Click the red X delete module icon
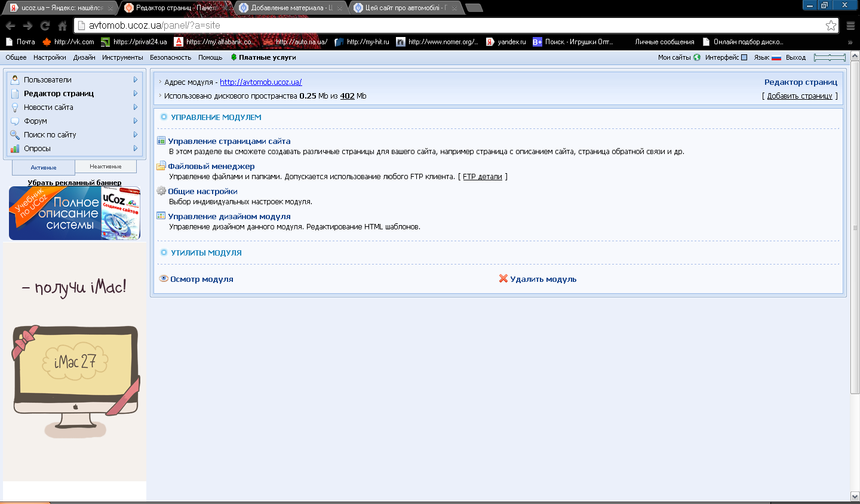This screenshot has height=504, width=860. (x=503, y=278)
